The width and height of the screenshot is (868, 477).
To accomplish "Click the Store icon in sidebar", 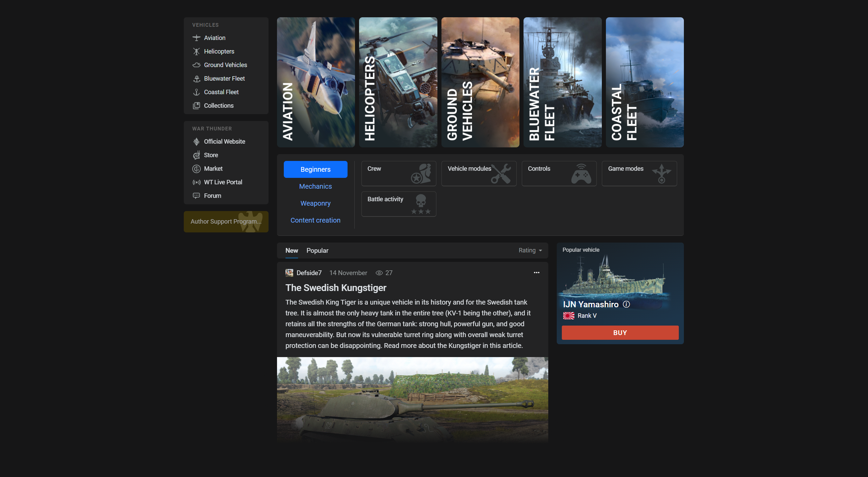I will click(196, 155).
